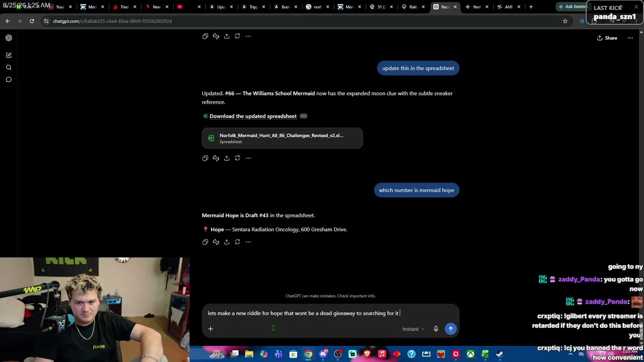The height and width of the screenshot is (362, 644).
Task: Open search chats in the sidebar
Action: pyautogui.click(x=9, y=67)
